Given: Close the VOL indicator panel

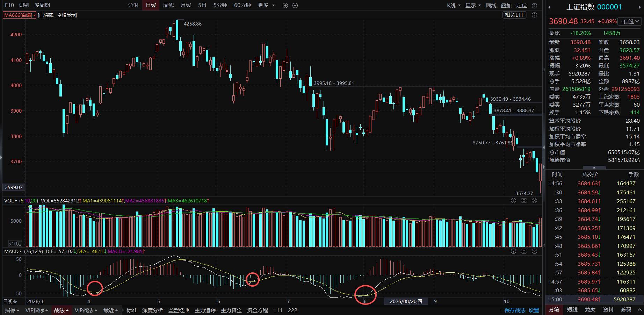Looking at the screenshot, I should (534, 201).
